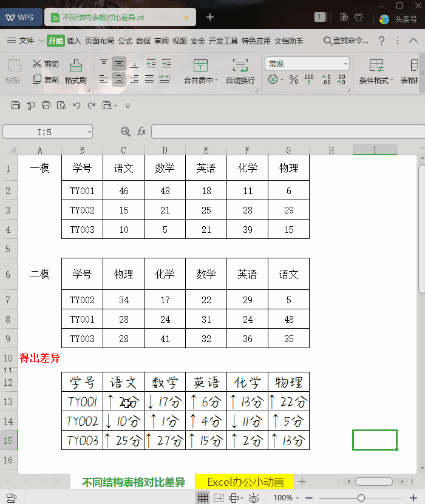
Task: Undo the last action
Action: click(x=76, y=105)
